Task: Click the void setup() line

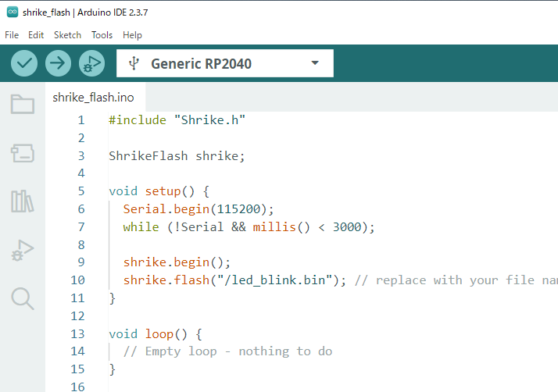Action: tap(159, 191)
